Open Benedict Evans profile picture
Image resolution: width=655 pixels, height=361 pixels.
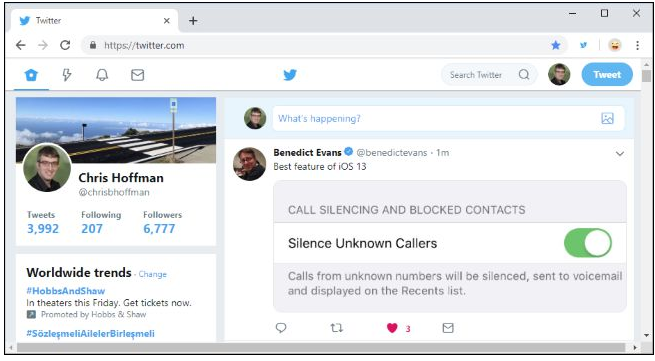(249, 164)
